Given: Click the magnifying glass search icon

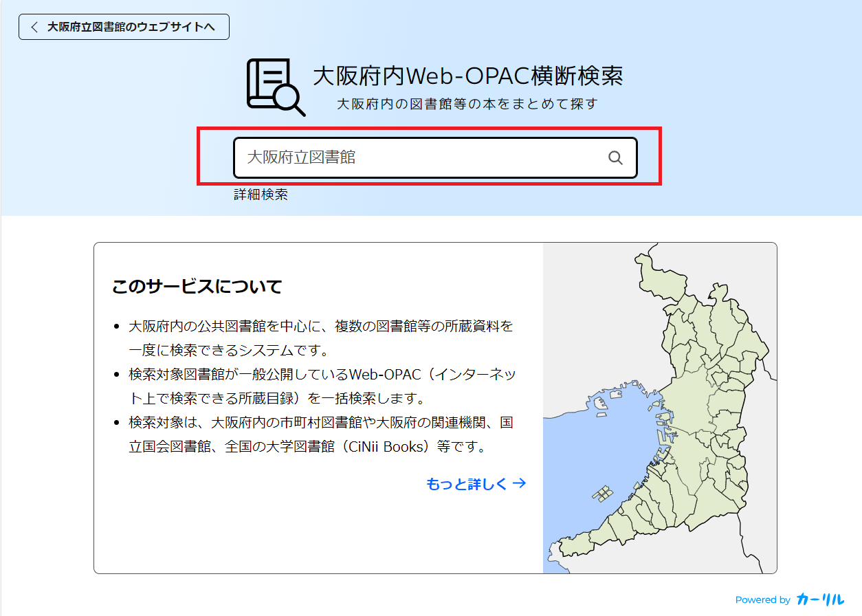Looking at the screenshot, I should coord(615,158).
